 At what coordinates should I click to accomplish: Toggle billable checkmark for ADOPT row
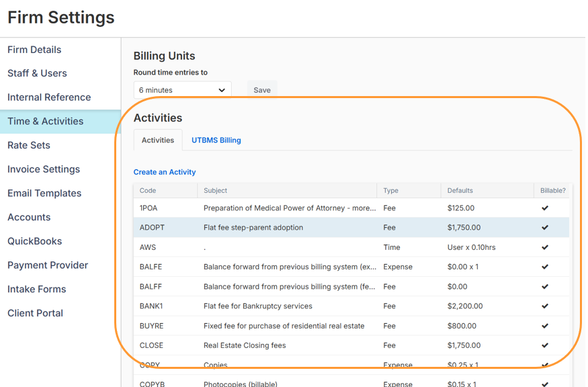(x=545, y=228)
